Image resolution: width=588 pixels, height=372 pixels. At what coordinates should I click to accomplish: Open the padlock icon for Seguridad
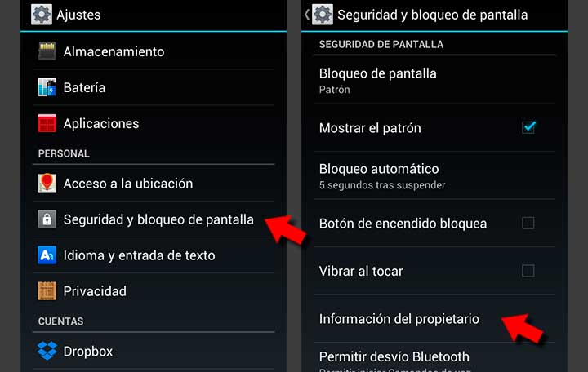coord(47,219)
